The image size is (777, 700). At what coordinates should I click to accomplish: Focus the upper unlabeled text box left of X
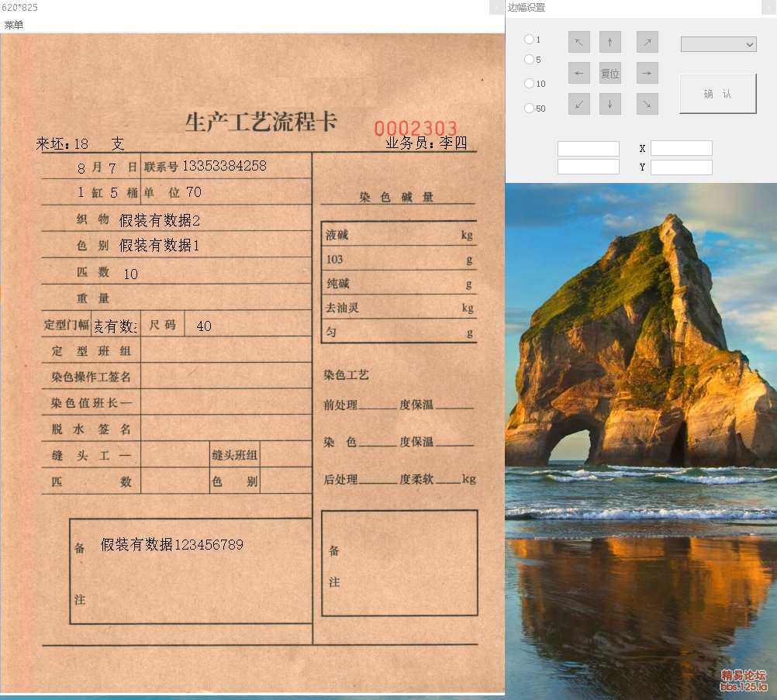(588, 149)
